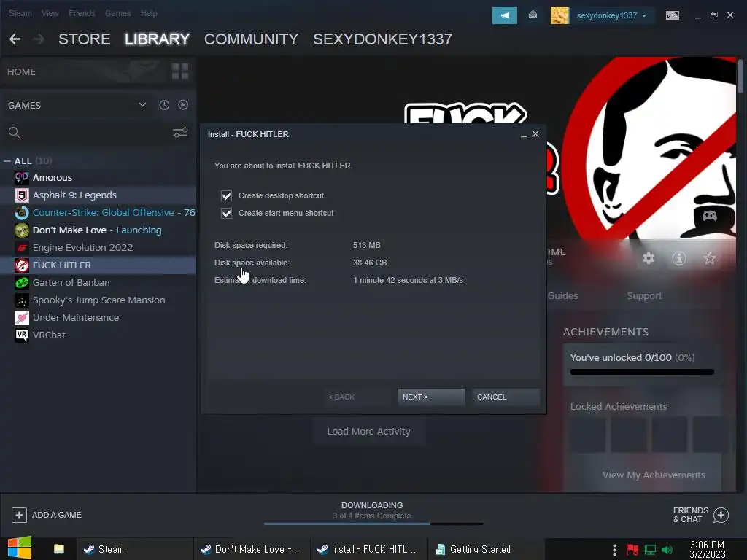The height and width of the screenshot is (560, 747).
Task: Open the sexydonkey1337 account dropdown
Action: [612, 15]
